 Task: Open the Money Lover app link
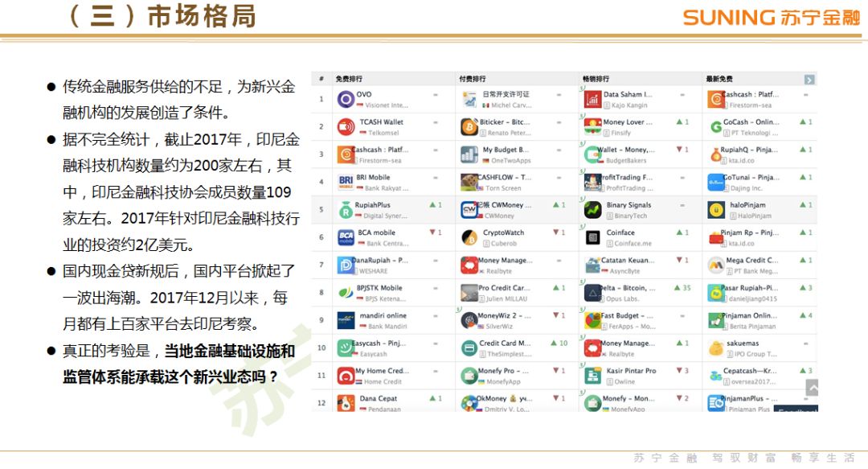click(x=628, y=122)
